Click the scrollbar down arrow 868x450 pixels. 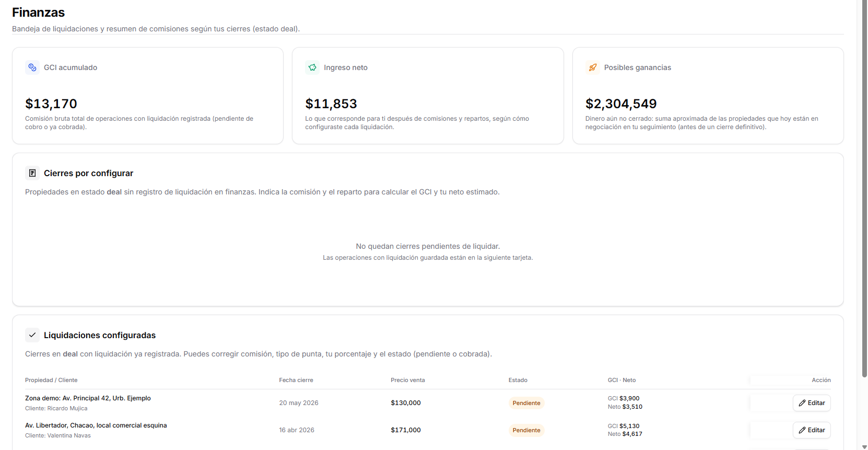click(864, 447)
